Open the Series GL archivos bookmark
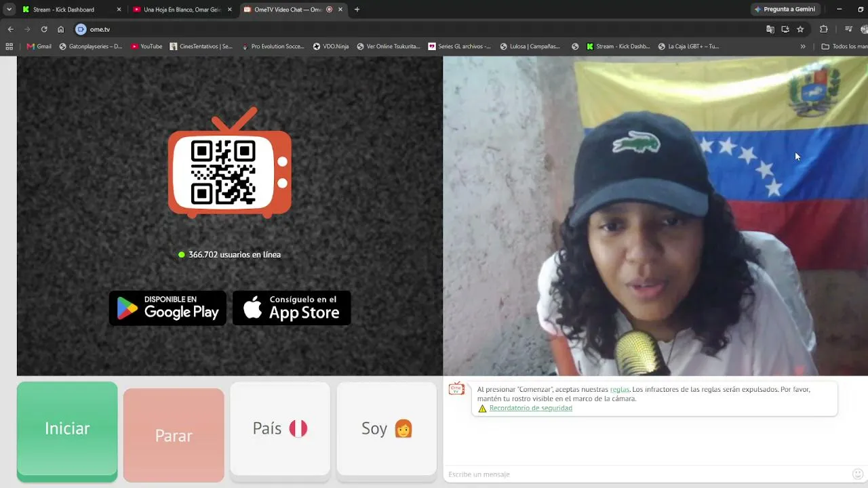Viewport: 868px width, 488px height. (x=460, y=47)
